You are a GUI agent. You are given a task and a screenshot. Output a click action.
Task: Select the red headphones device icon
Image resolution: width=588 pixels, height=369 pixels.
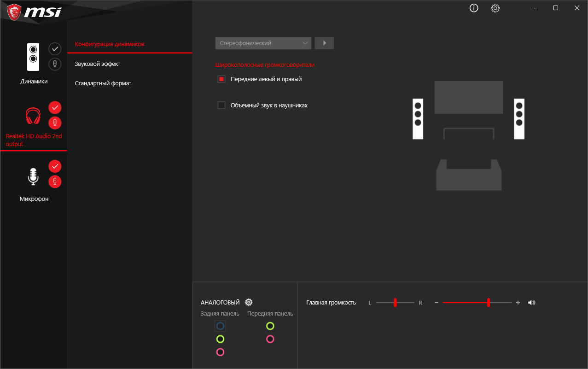click(x=33, y=116)
